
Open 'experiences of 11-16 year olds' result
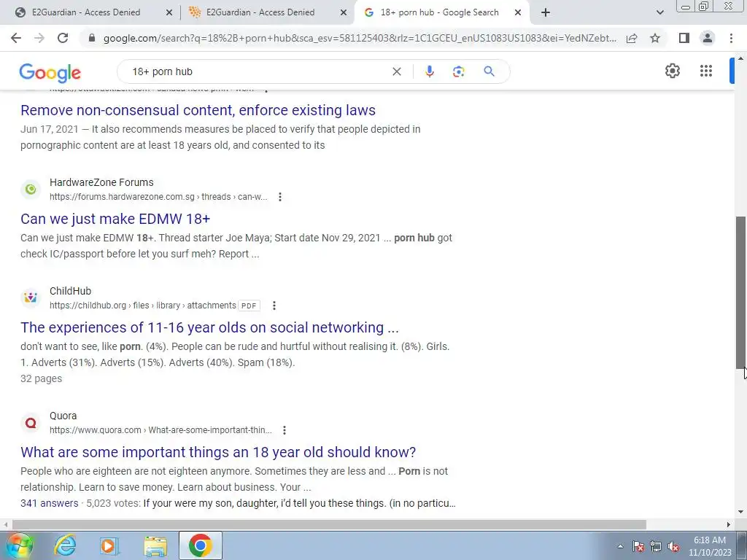point(209,327)
